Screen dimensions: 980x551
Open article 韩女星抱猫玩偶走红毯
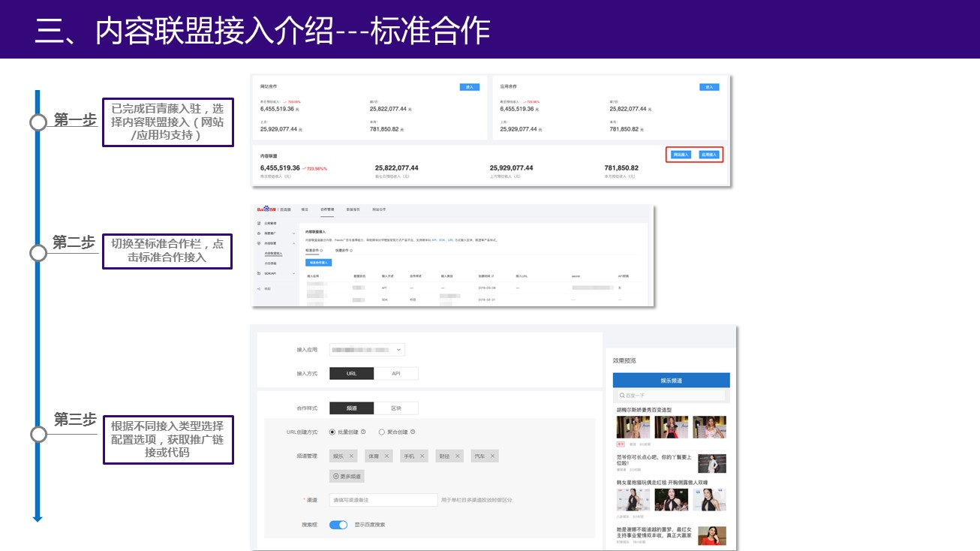click(662, 482)
